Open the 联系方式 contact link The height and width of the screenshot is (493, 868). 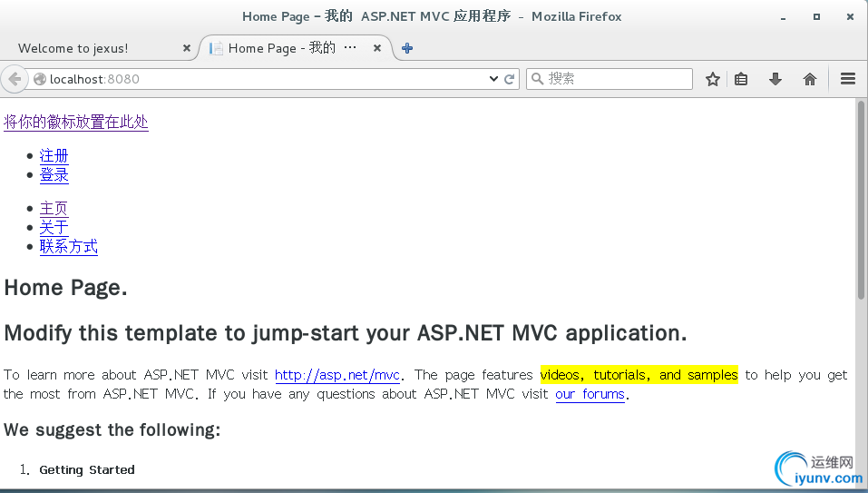[69, 247]
